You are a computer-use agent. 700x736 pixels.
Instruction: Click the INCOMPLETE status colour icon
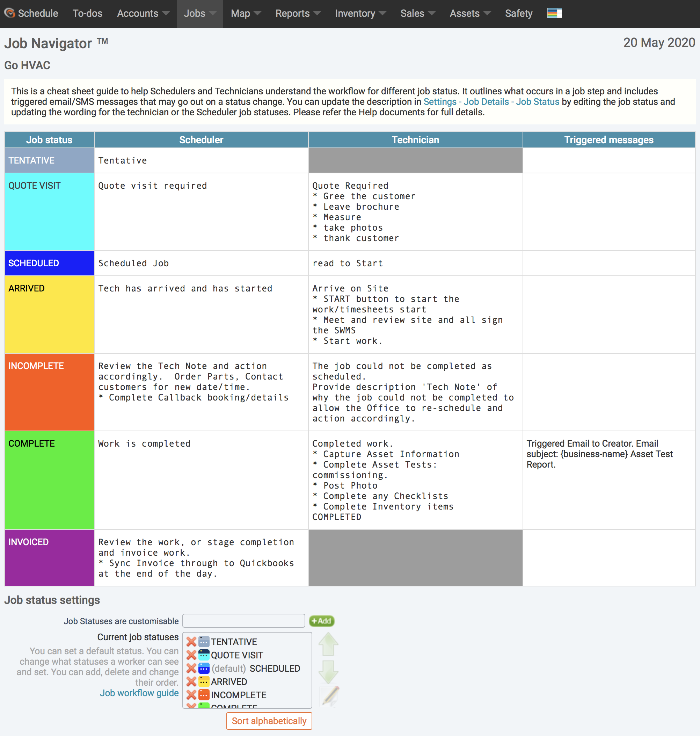tap(204, 694)
